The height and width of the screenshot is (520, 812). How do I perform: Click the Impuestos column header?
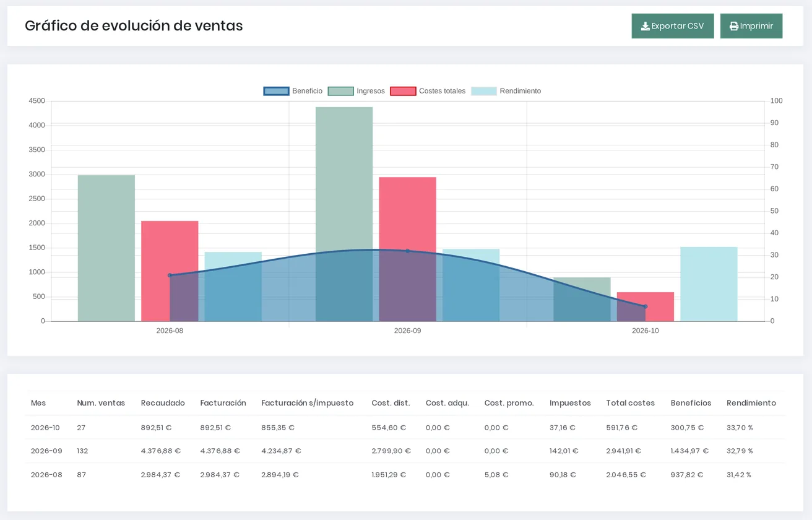tap(570, 403)
